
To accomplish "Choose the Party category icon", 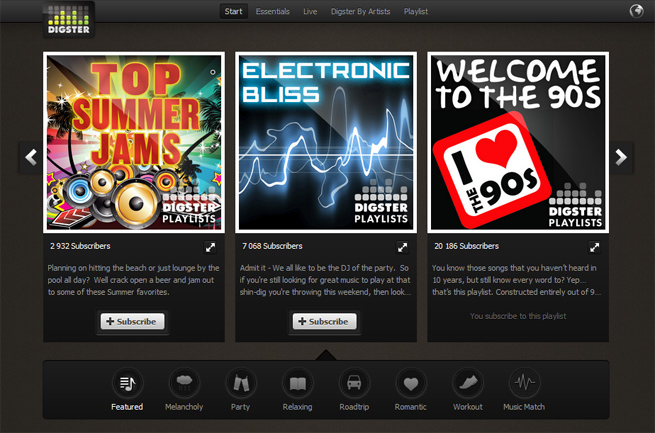I will [x=241, y=383].
